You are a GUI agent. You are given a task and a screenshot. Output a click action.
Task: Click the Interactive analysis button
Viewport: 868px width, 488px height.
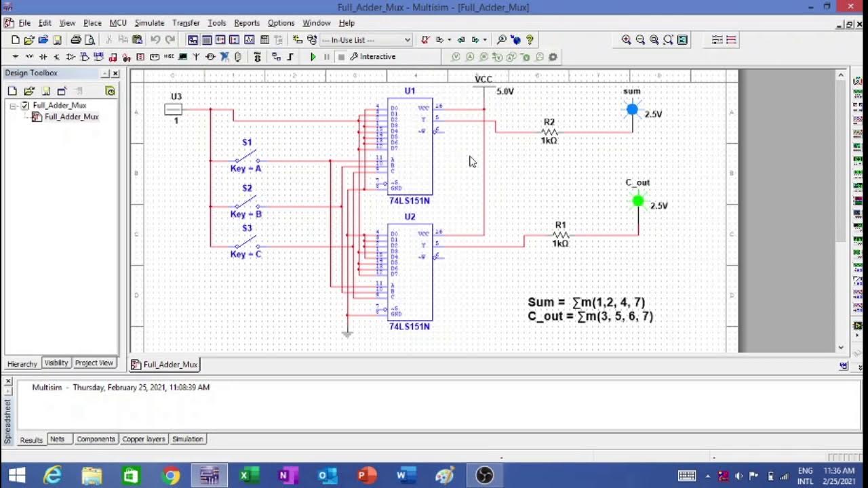372,57
